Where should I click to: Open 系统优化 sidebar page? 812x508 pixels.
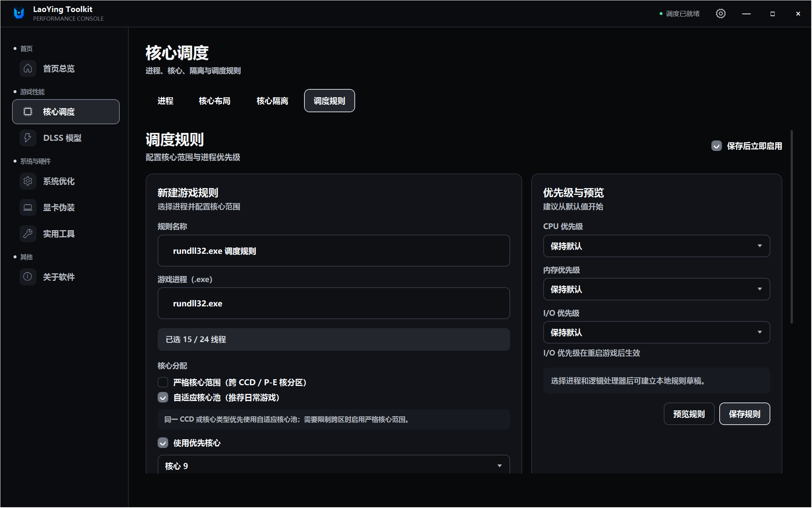coord(66,181)
